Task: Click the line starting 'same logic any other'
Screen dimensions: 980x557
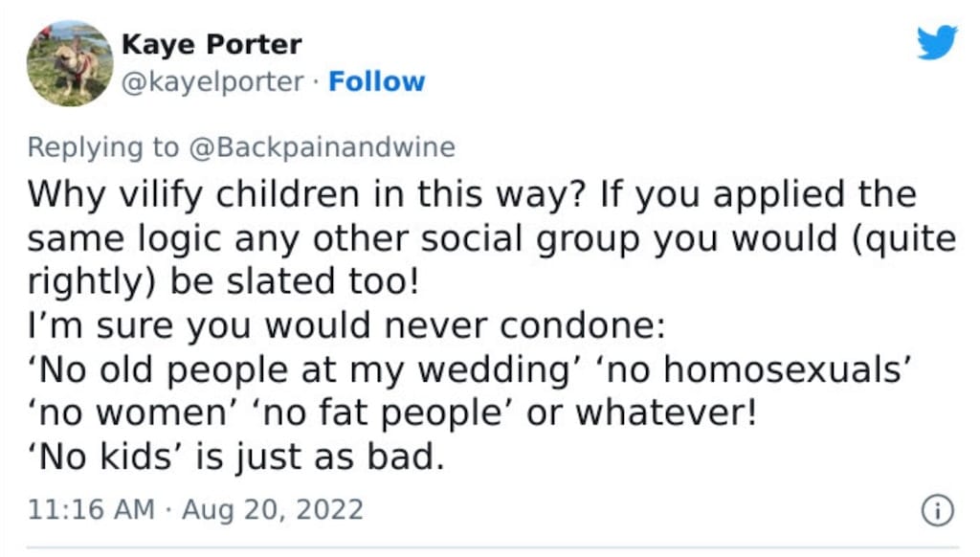Action: (491, 239)
